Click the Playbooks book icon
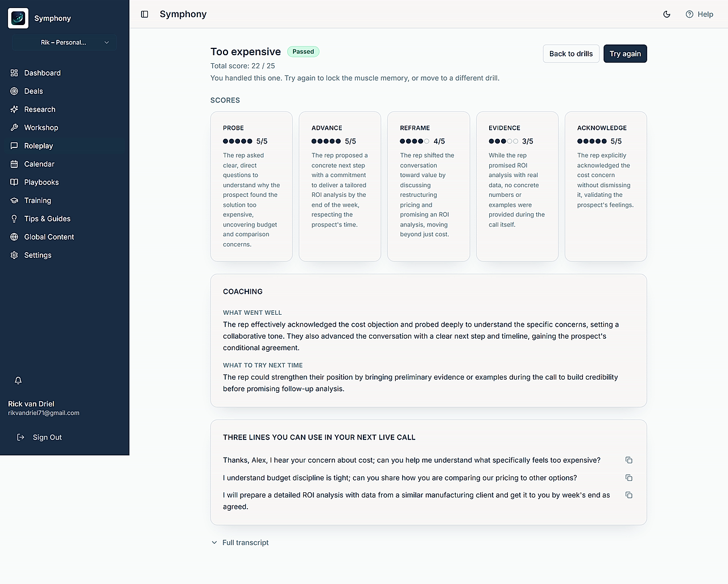Screen dimensions: 728x584 pos(14,182)
